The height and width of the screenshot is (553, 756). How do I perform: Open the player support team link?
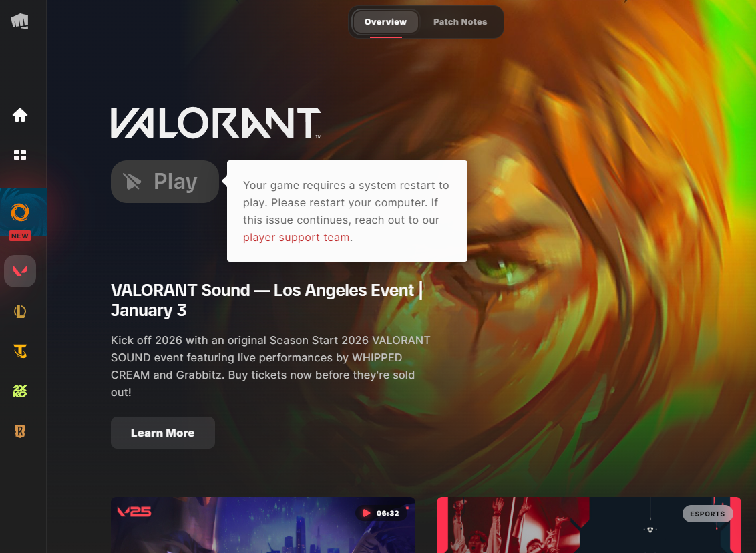[x=296, y=238]
